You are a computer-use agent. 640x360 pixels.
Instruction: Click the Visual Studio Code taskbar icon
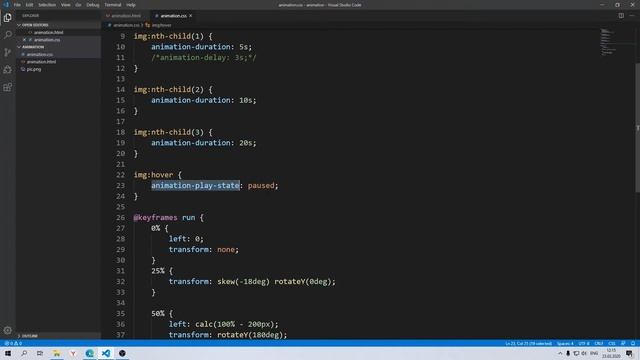(106, 353)
